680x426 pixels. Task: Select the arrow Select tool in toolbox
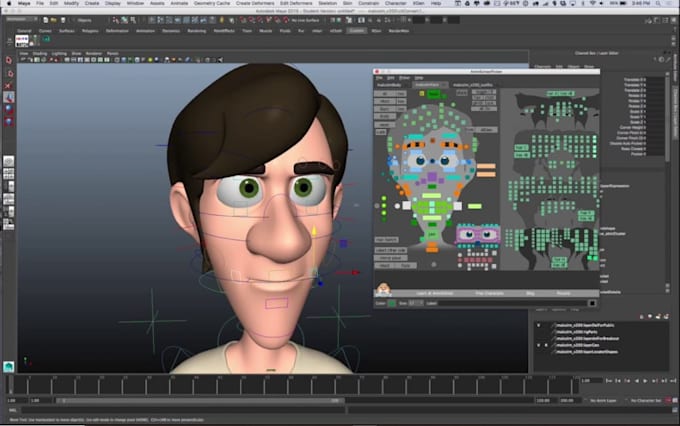click(x=9, y=60)
